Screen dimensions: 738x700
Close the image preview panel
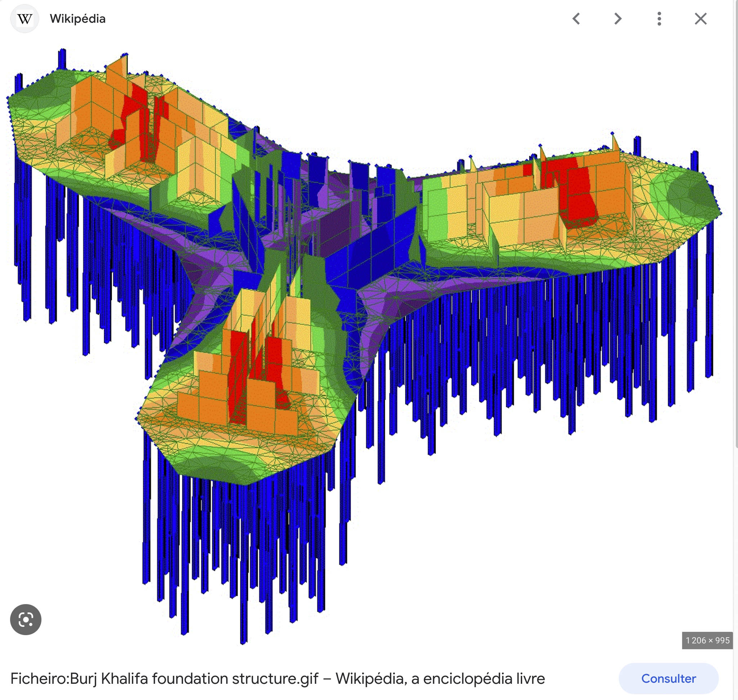pyautogui.click(x=700, y=19)
